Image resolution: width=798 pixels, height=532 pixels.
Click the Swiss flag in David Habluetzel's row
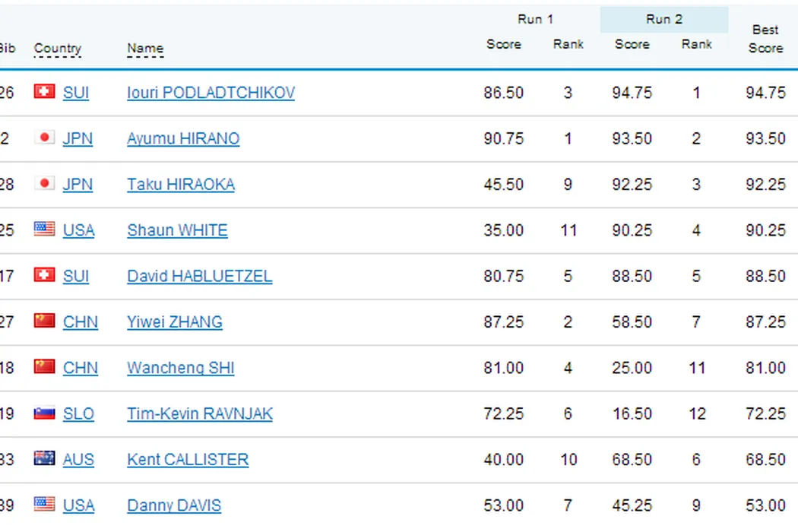pos(44,275)
